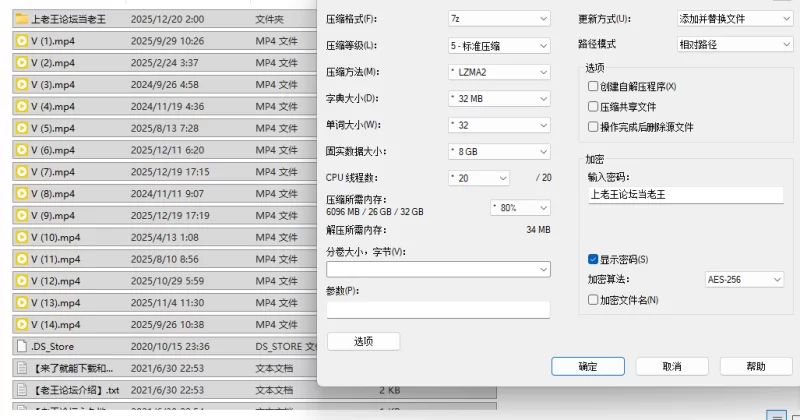This screenshot has width=800, height=420.
Task: Click the 2 KB size of 【老王论坛介绍】.txt
Action: click(x=390, y=390)
